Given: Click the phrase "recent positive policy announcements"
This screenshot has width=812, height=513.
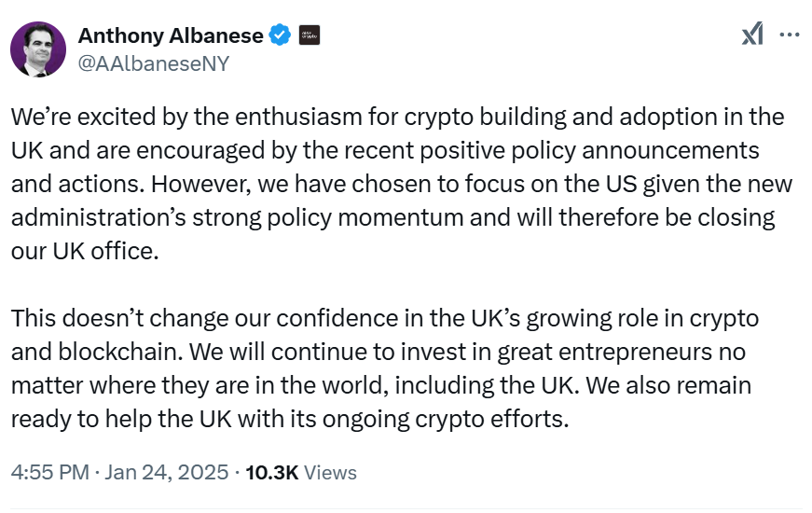Looking at the screenshot, I should tap(587, 151).
